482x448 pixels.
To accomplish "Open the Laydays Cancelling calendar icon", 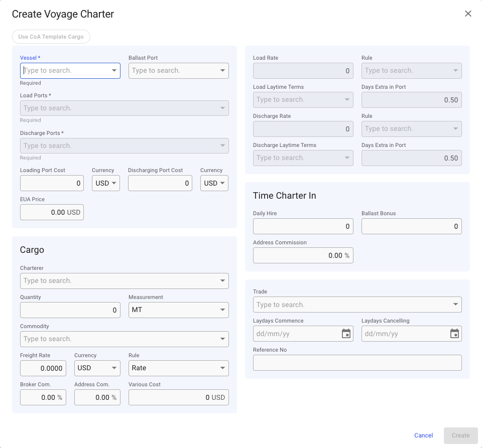I will click(454, 334).
